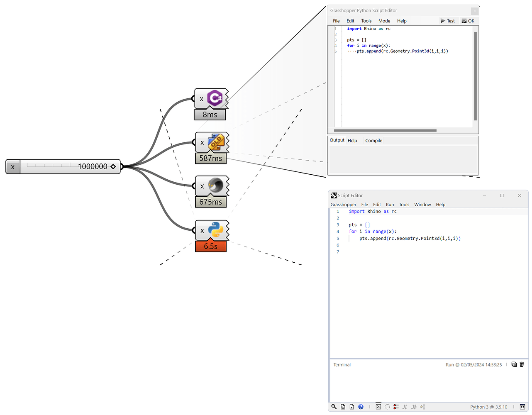The height and width of the screenshot is (415, 532).
Task: Open the Grasshopper menu in Script Editor
Action: tap(343, 204)
